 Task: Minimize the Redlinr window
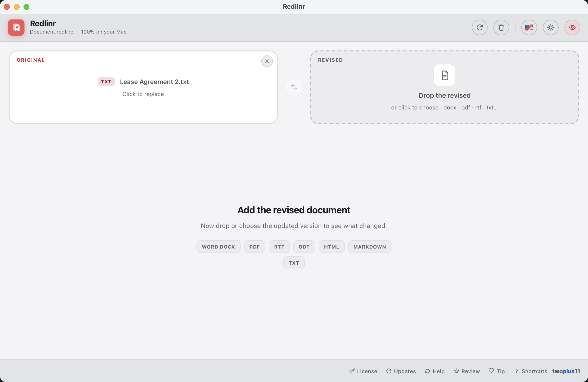[x=17, y=7]
